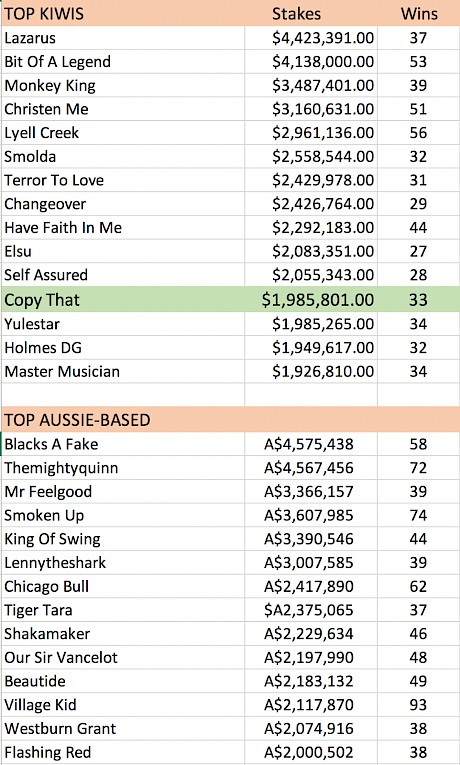Select empty cell below Master Musician
Image resolution: width=460 pixels, height=765 pixels.
pos(122,395)
